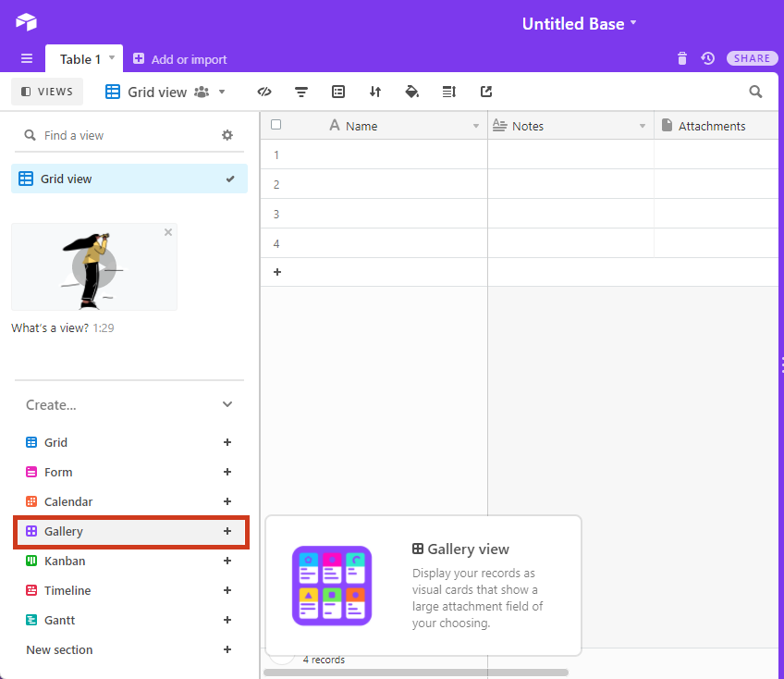
Task: Collapse the Create section chevron
Action: click(227, 404)
